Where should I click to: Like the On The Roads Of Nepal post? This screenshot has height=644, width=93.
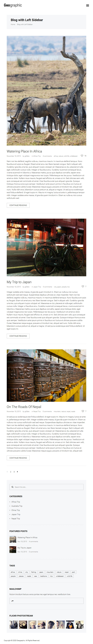pos(83,411)
